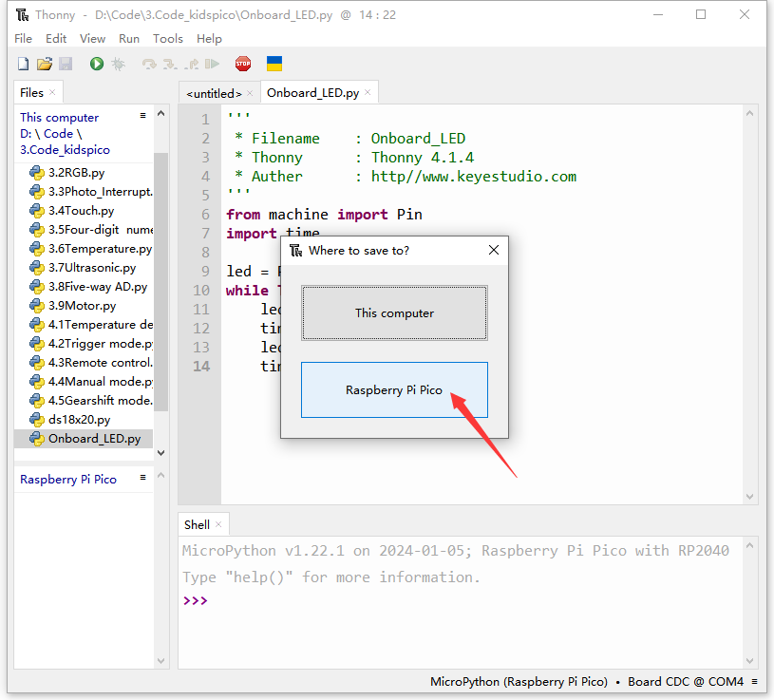The height and width of the screenshot is (700, 774).
Task: Close the Onboard_LED.py tab
Action: [x=368, y=92]
